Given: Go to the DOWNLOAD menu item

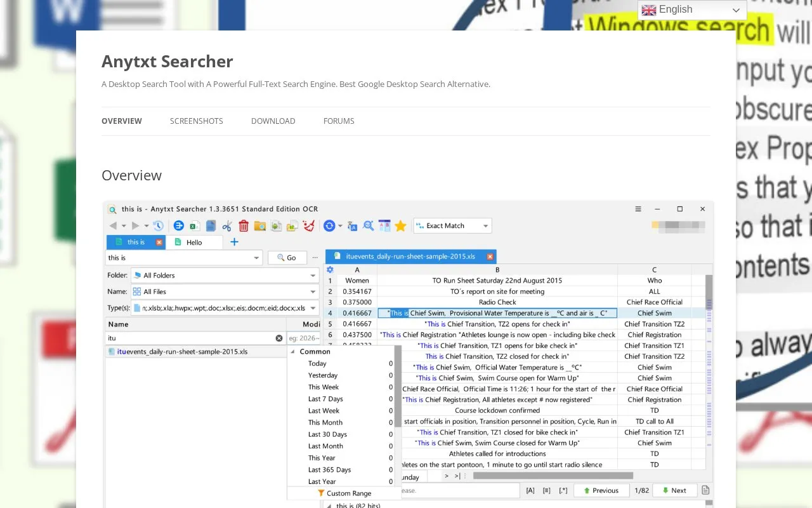Looking at the screenshot, I should [x=273, y=121].
